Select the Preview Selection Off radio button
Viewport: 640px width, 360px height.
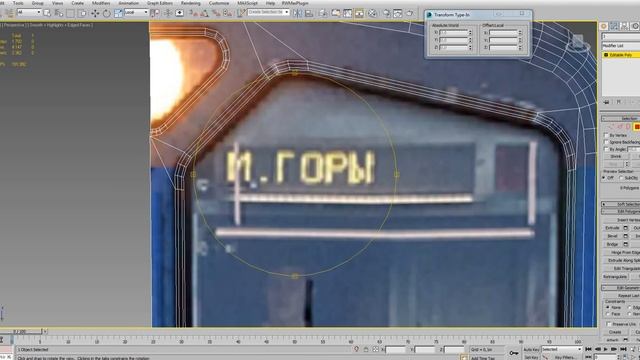point(604,178)
